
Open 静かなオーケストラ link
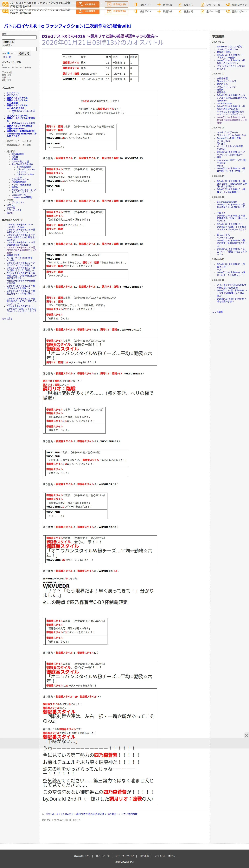click(227, 81)
